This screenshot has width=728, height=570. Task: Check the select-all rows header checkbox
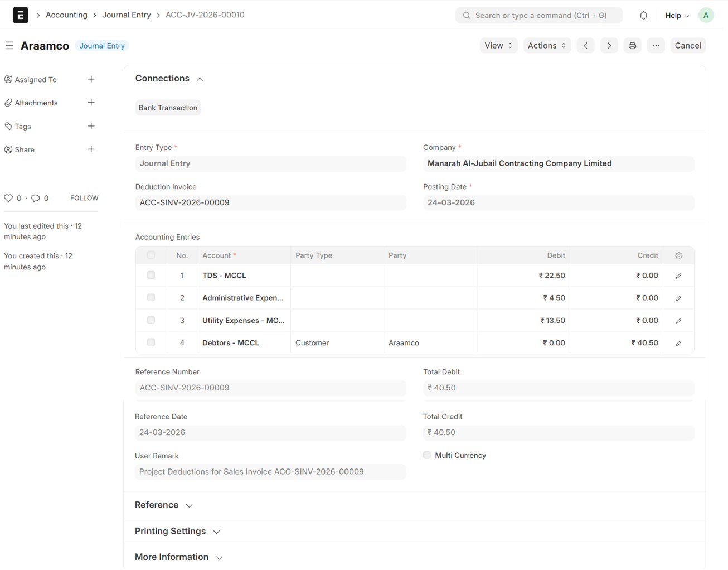(151, 255)
